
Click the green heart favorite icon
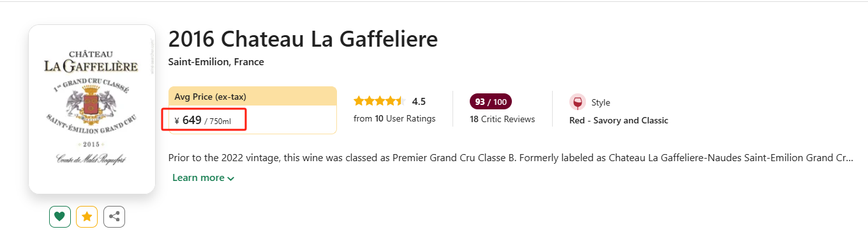[x=59, y=217]
